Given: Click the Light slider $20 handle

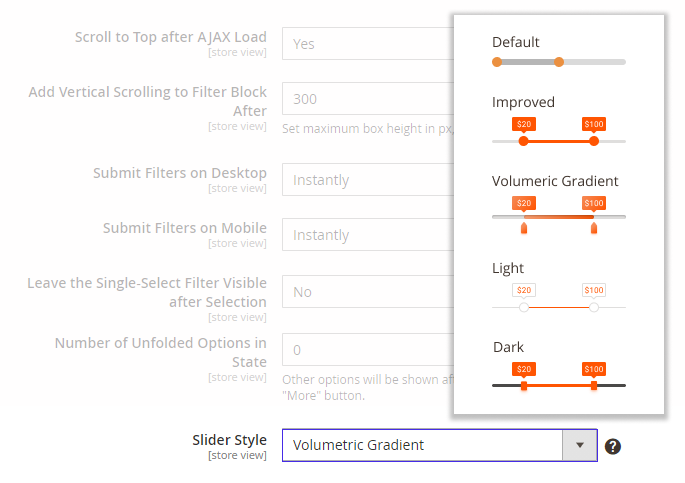Looking at the screenshot, I should (x=524, y=307).
